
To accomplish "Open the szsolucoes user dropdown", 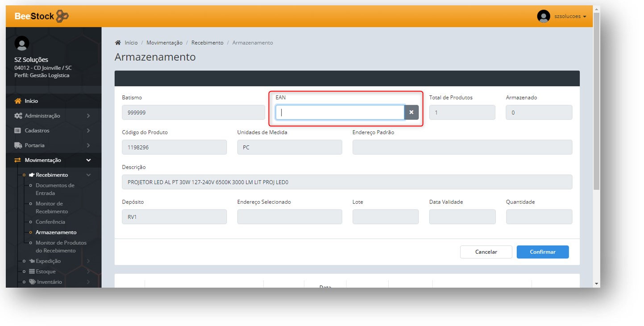I will click(570, 17).
